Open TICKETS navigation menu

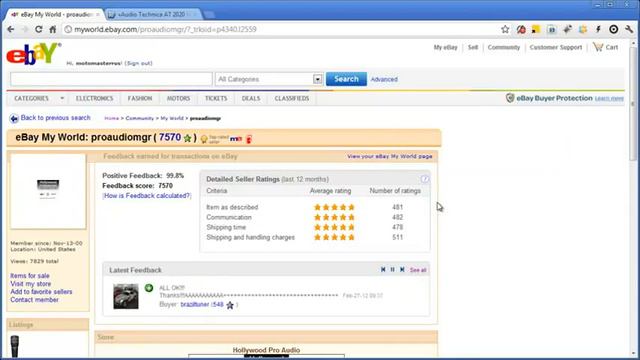216,98
